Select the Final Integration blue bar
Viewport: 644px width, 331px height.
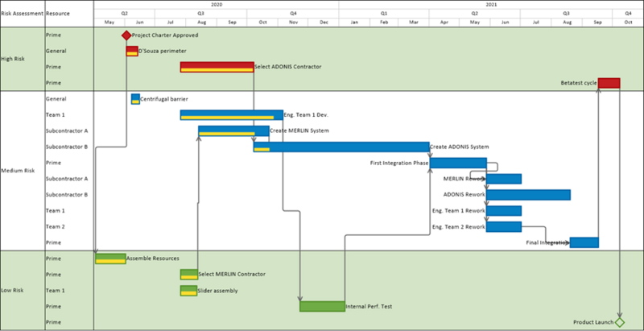[584, 242]
